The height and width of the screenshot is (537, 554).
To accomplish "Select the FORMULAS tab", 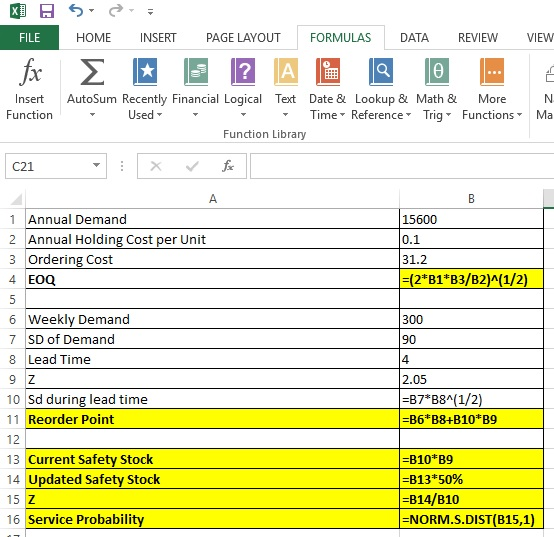I will (341, 37).
